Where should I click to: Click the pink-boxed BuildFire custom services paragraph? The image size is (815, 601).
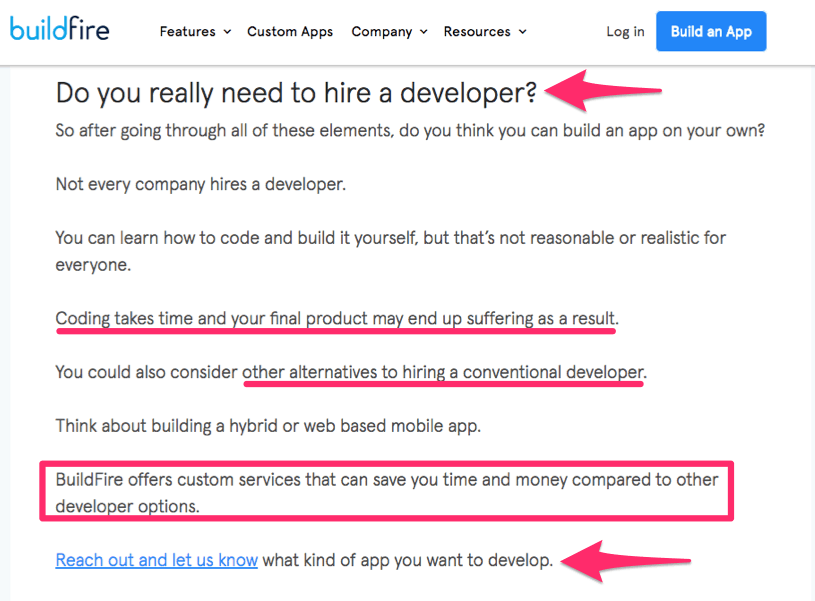click(x=386, y=492)
